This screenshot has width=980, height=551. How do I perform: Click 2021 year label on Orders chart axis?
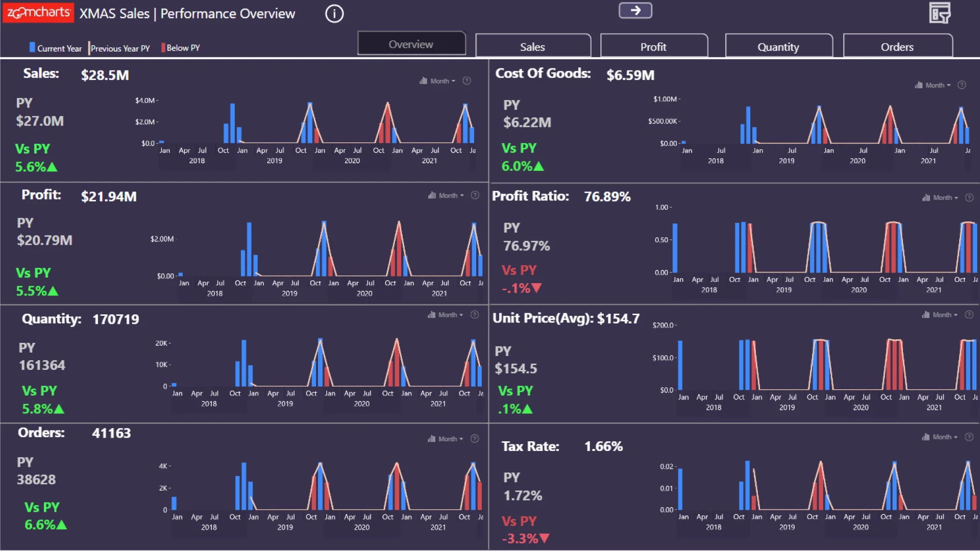(438, 528)
